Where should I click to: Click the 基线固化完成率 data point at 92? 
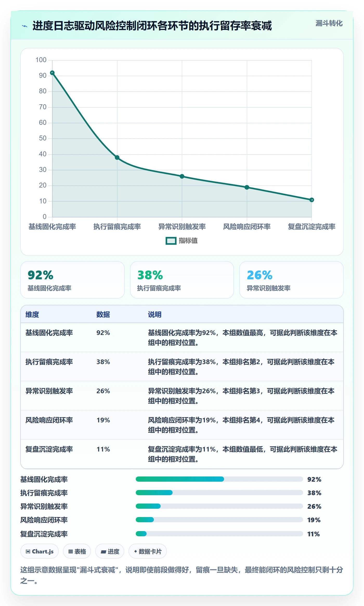(x=52, y=73)
